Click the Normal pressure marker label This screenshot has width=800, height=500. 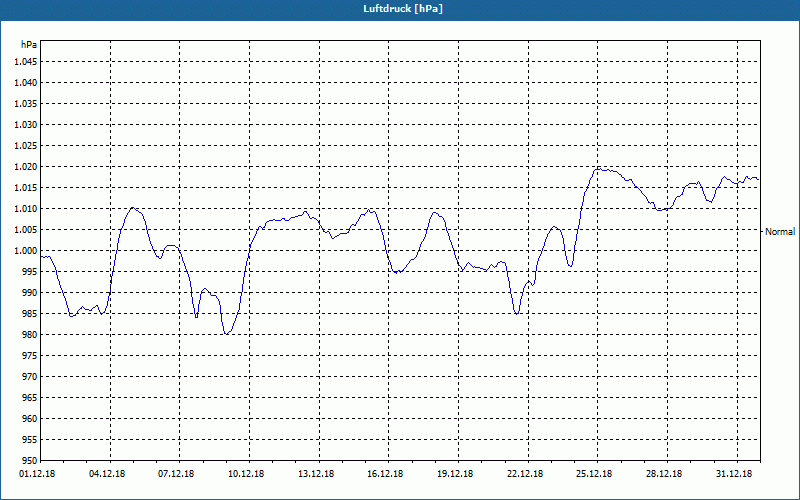tap(780, 232)
